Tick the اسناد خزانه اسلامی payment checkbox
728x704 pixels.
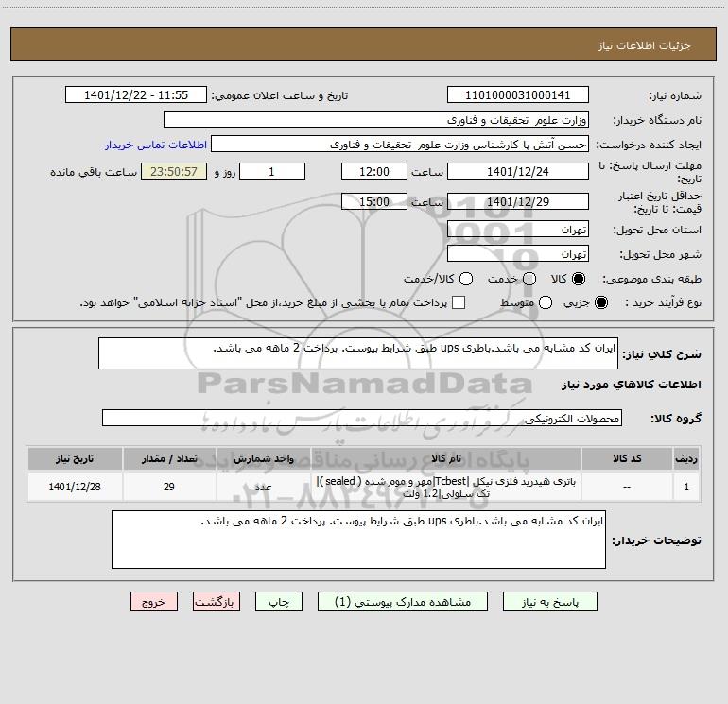pyautogui.click(x=459, y=302)
